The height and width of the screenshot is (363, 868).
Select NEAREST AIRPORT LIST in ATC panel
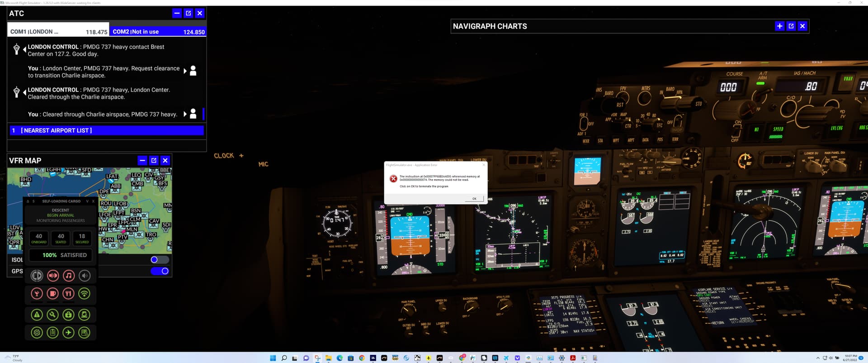(x=107, y=130)
